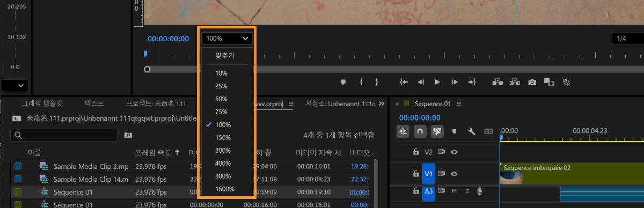Click the Go to Out point button

click(472, 82)
